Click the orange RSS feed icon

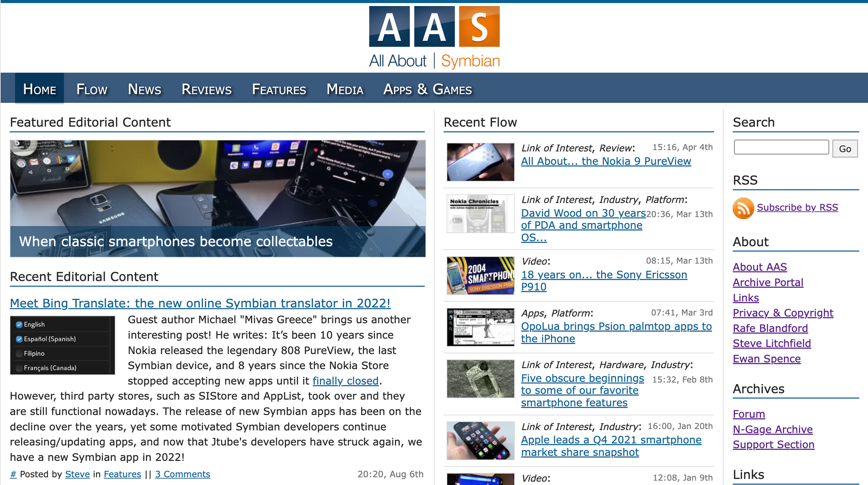(x=743, y=208)
